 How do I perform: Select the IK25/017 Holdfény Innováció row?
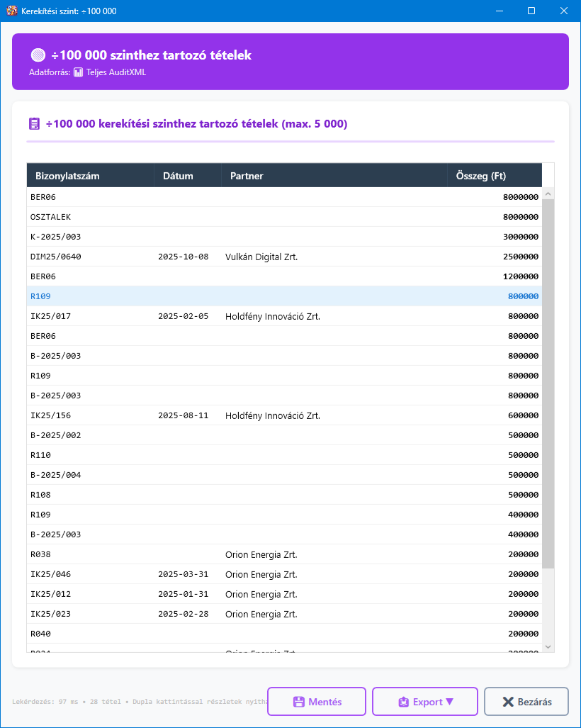pyautogui.click(x=283, y=316)
